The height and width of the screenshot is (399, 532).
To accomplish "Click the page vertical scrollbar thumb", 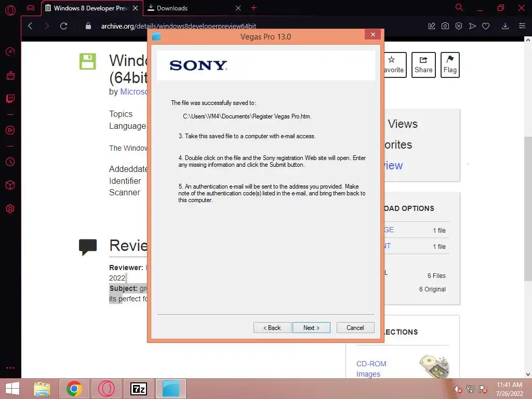I will 528,209.
